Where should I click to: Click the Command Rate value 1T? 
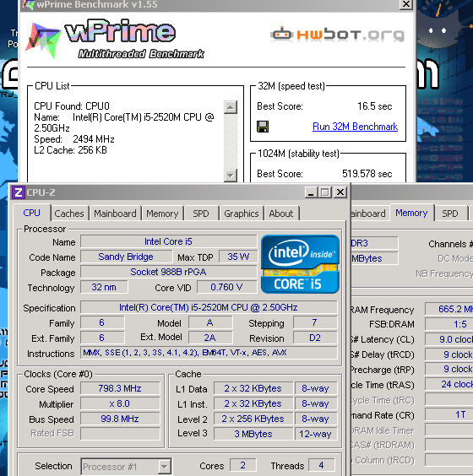(x=449, y=414)
